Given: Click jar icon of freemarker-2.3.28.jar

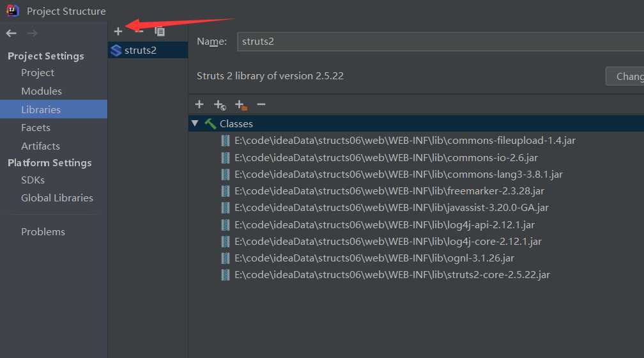Looking at the screenshot, I should (x=225, y=191).
